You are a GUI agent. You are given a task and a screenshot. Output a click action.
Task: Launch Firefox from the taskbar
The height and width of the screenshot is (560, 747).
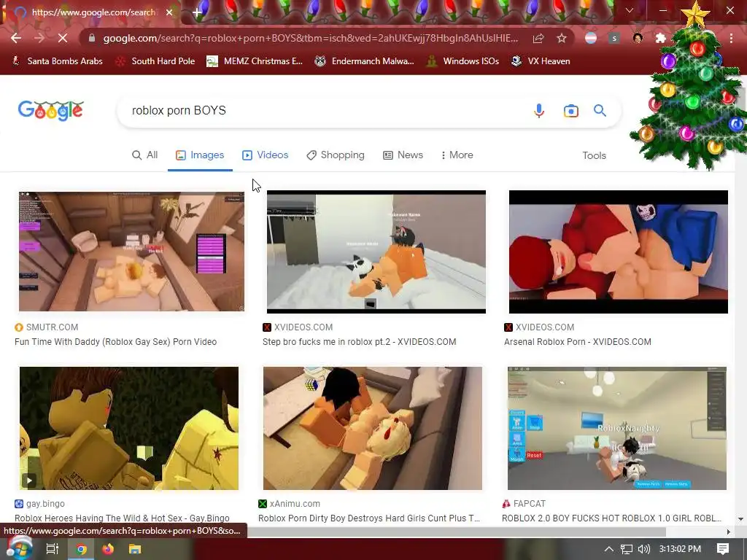[108, 550]
